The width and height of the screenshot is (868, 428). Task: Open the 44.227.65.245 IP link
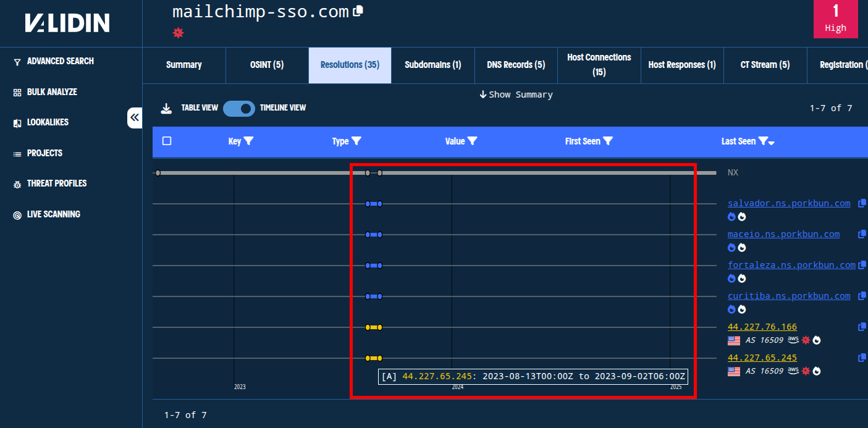pyautogui.click(x=762, y=358)
